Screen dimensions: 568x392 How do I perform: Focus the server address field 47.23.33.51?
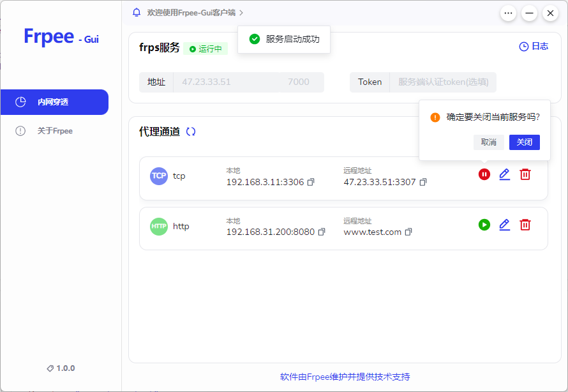click(227, 82)
